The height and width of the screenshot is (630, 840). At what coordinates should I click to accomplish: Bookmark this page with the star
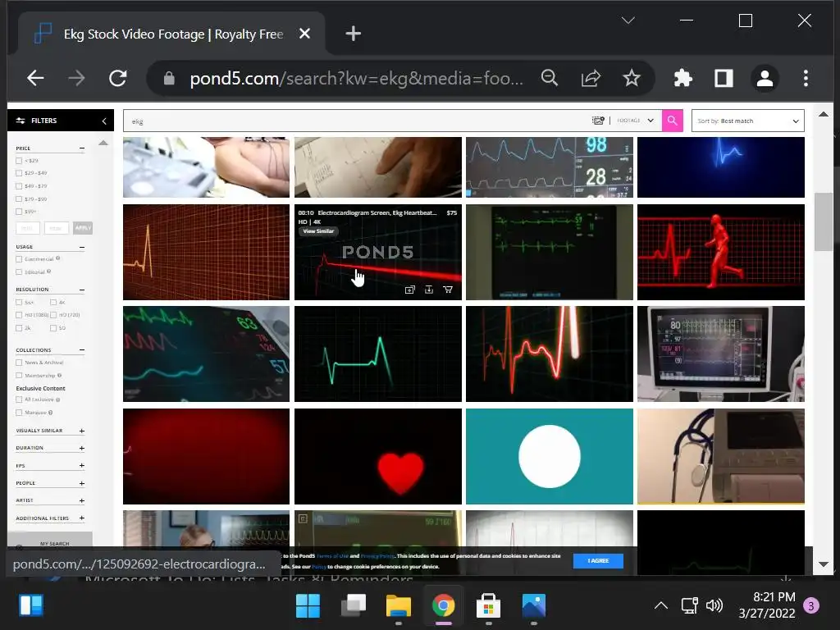[632, 78]
